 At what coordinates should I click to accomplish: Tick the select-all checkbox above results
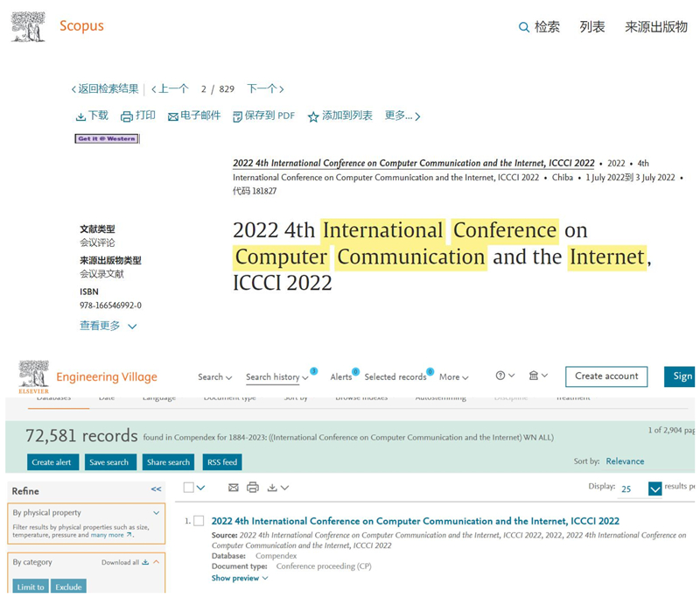coord(190,488)
